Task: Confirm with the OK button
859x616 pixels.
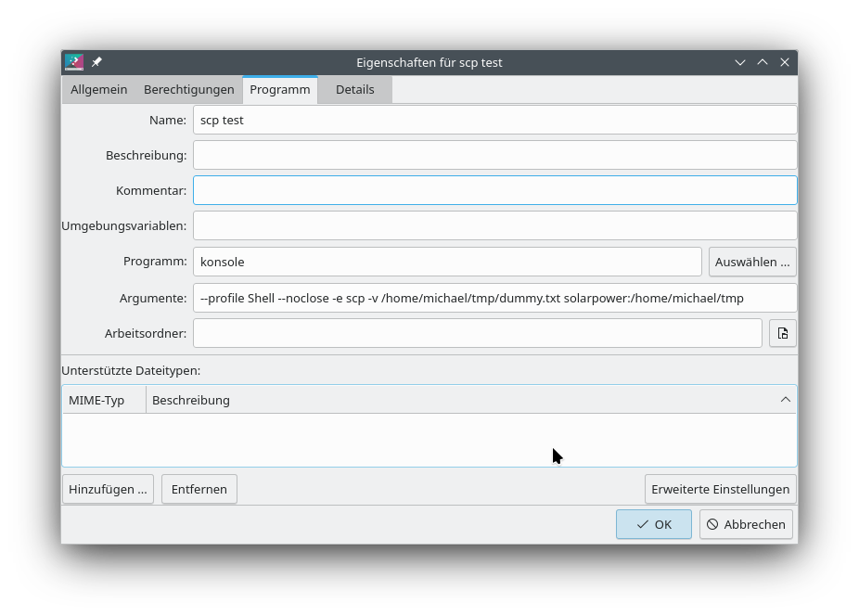Action: click(x=653, y=524)
